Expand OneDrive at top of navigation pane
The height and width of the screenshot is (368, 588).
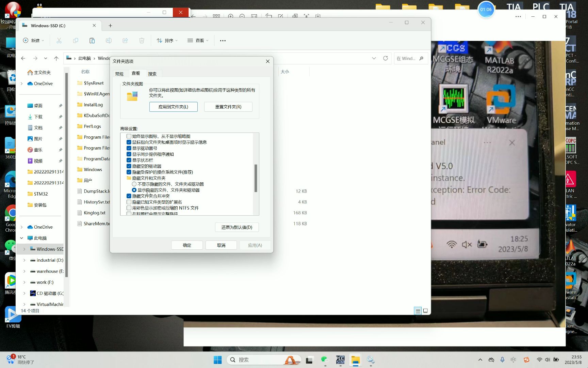[22, 83]
